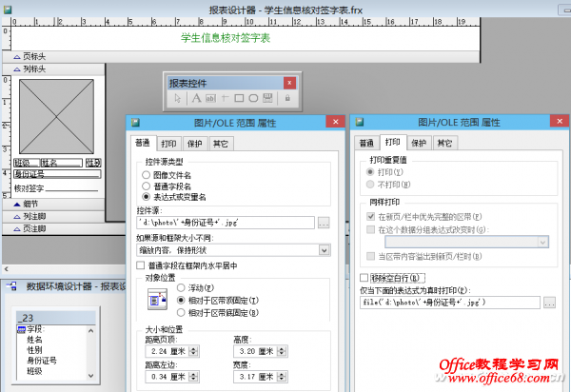Click the report designer scroll-left arrow

click(7, 269)
